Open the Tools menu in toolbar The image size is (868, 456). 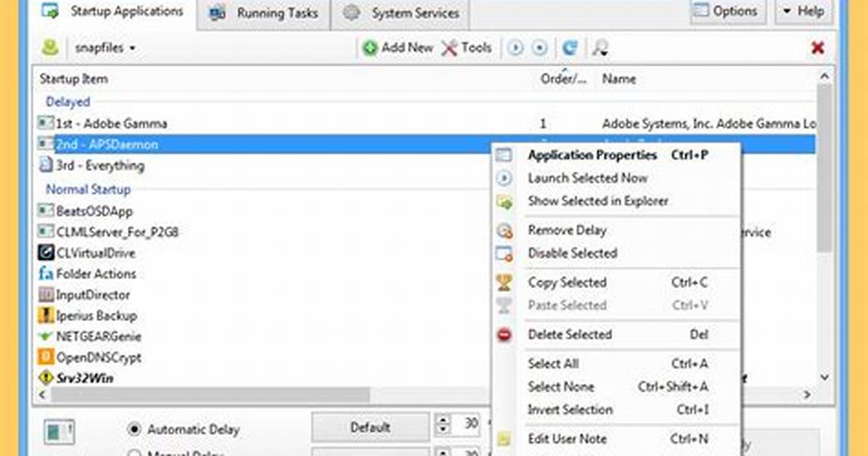point(467,48)
